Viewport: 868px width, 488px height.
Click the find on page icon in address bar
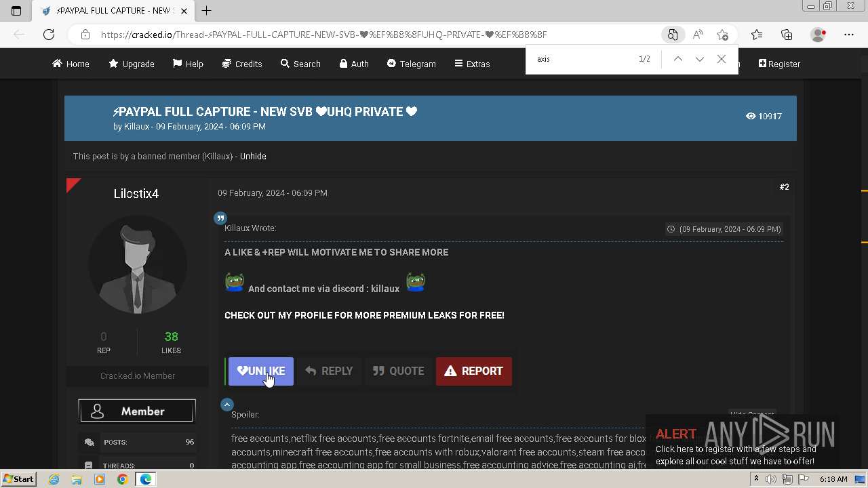point(673,35)
